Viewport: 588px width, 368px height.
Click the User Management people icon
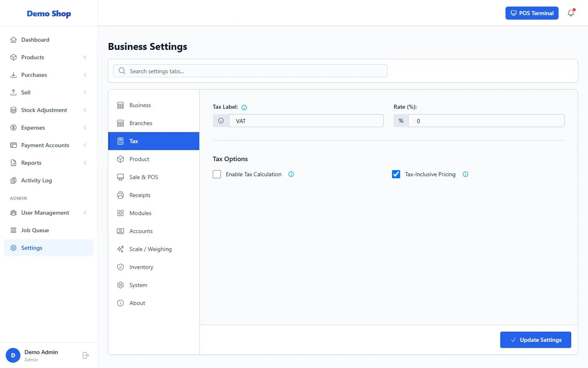click(13, 213)
